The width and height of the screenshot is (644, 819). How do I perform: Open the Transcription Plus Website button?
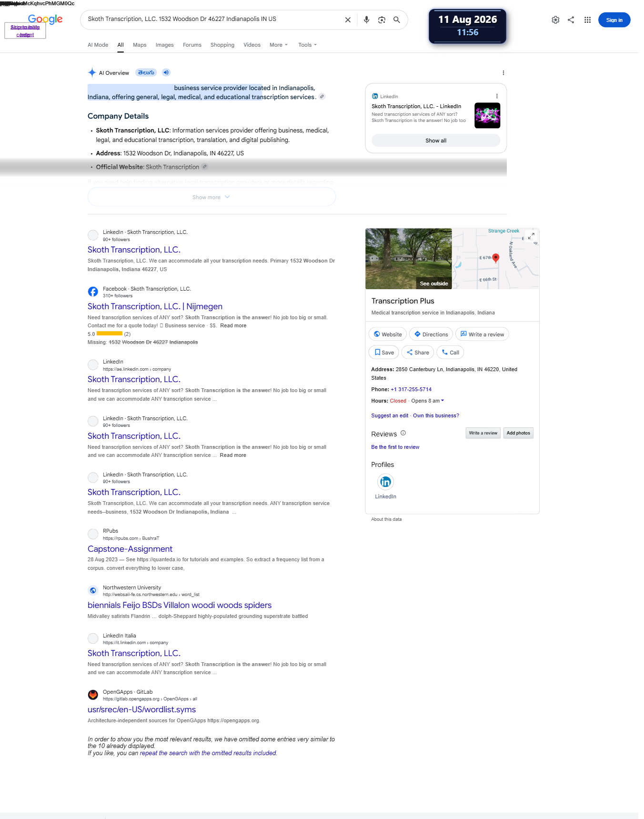pyautogui.click(x=388, y=334)
